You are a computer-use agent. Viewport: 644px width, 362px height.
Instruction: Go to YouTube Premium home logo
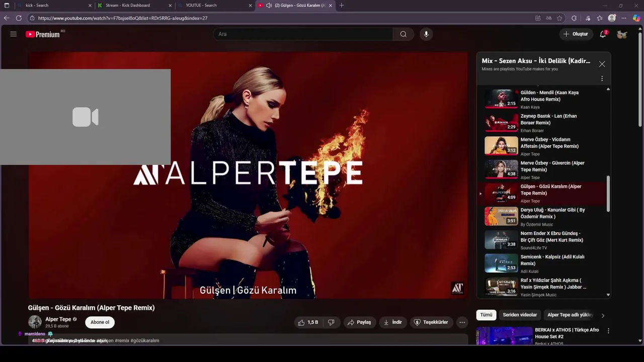[43, 34]
